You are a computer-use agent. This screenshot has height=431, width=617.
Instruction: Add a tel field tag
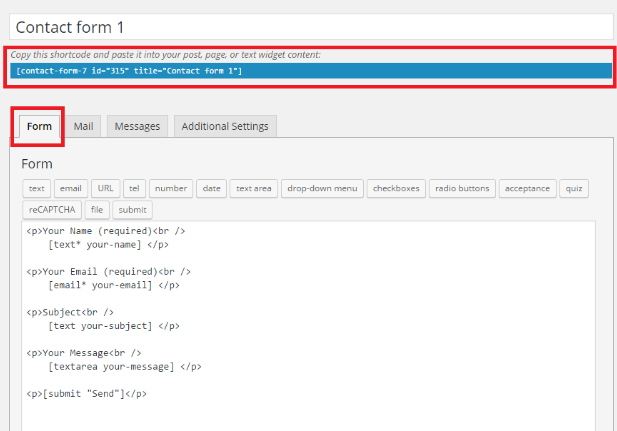[134, 189]
